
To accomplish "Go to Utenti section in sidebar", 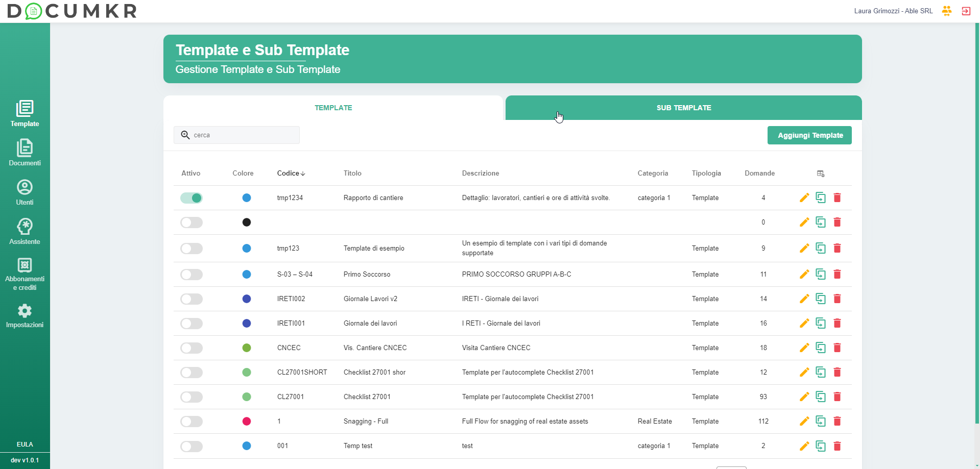I will (25, 192).
